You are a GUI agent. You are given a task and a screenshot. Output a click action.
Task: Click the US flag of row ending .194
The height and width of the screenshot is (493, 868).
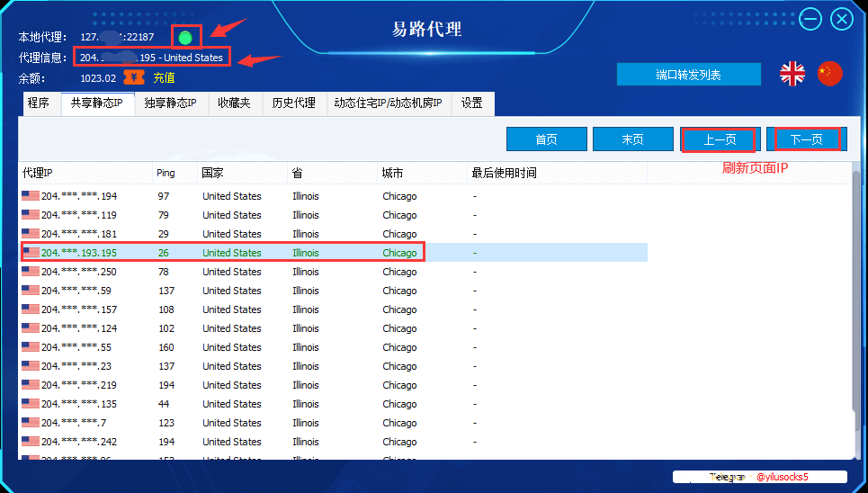click(x=31, y=195)
